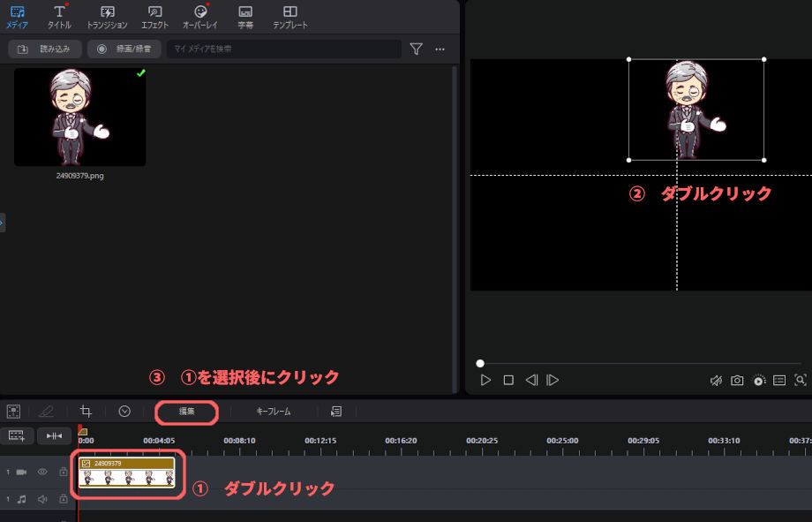Toggle visibility of video track 1

click(41, 473)
